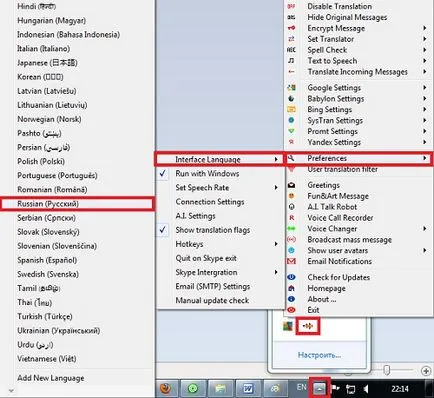Click the red Exit icon
The image size is (434, 398).
click(x=291, y=310)
